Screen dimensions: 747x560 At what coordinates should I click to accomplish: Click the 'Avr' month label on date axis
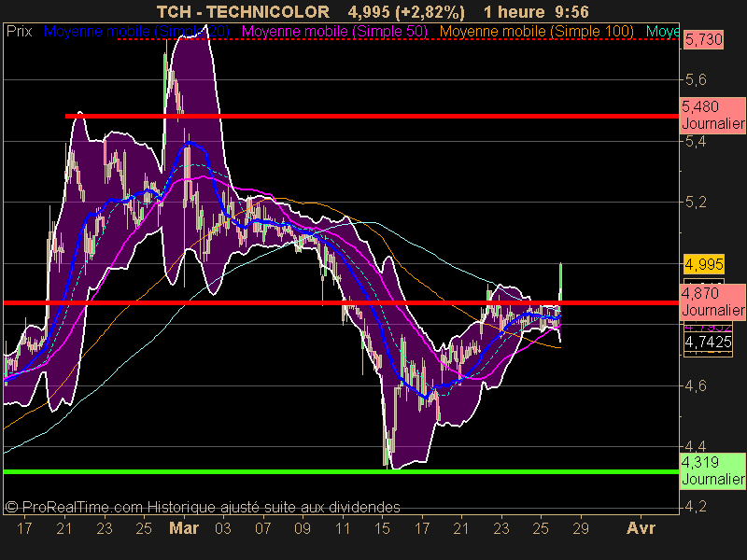[641, 528]
